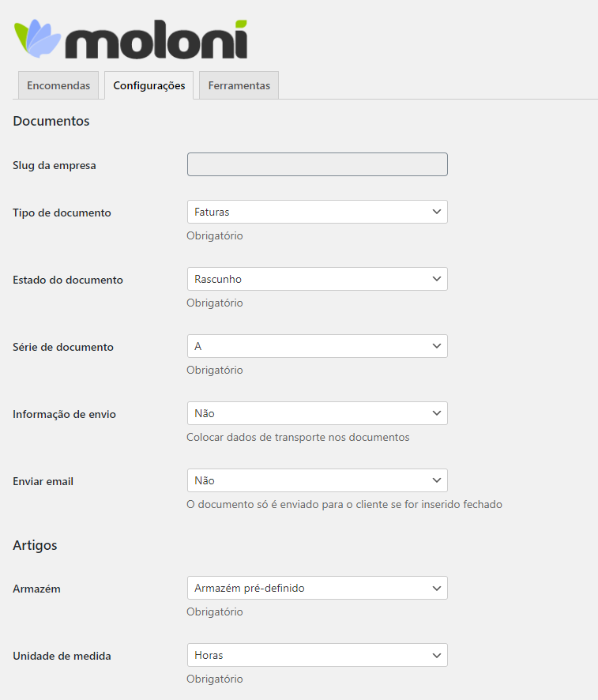This screenshot has width=598, height=700.
Task: Click the chevron on the Horas select
Action: click(x=436, y=655)
